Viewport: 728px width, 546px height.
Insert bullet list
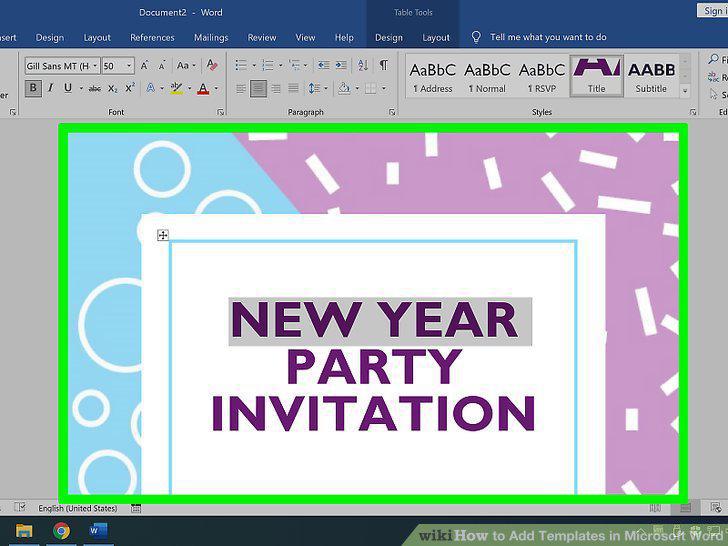tap(241, 65)
